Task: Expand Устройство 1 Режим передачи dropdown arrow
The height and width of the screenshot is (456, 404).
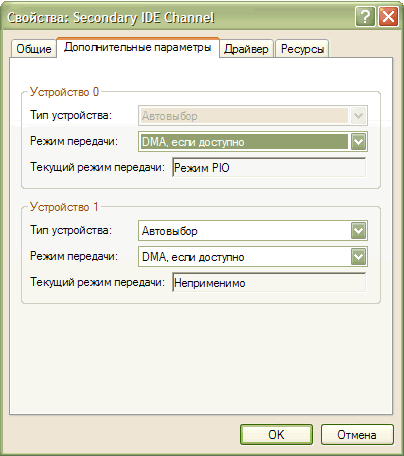Action: pos(358,256)
